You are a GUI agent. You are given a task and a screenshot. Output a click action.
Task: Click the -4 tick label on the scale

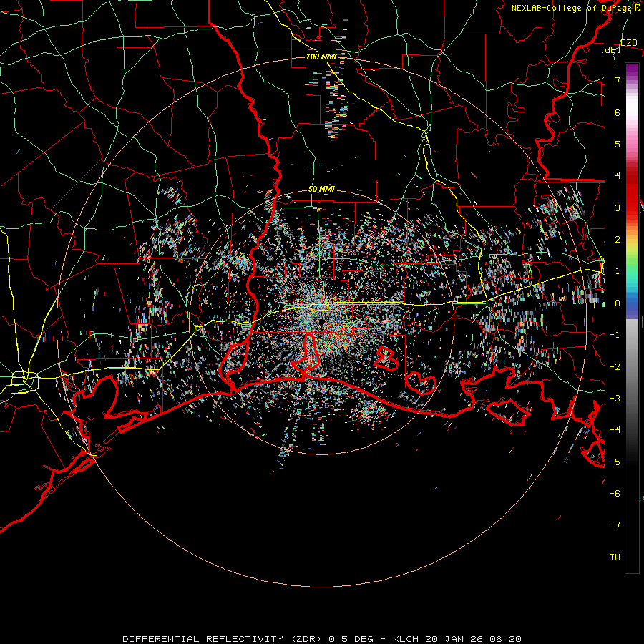pos(615,430)
